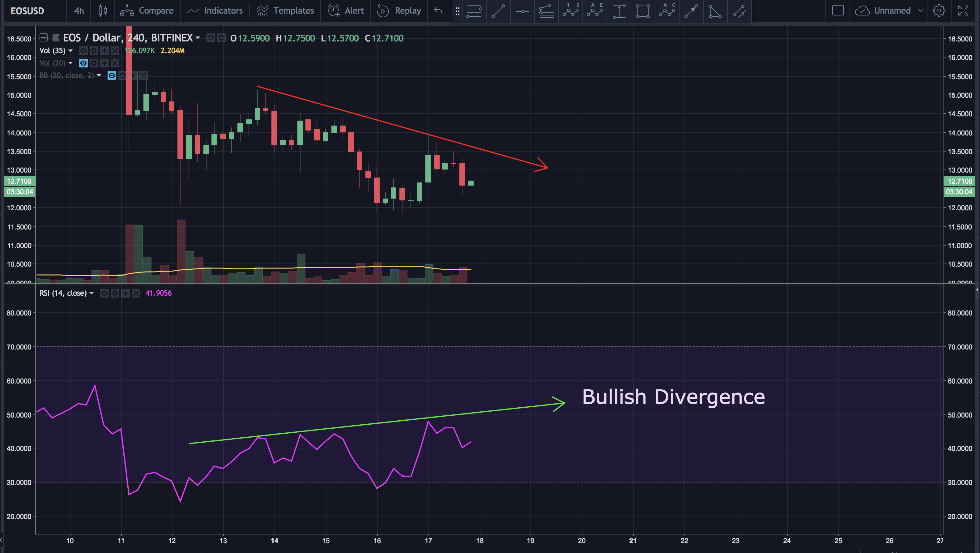Add an indicator on Vol (20)
Image resolution: width=980 pixels, height=553 pixels.
point(104,63)
